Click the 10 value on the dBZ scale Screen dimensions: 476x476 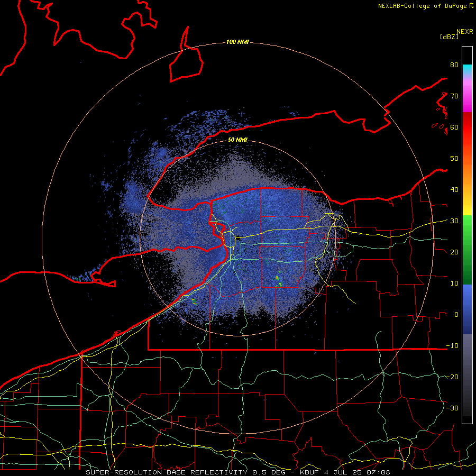454,283
